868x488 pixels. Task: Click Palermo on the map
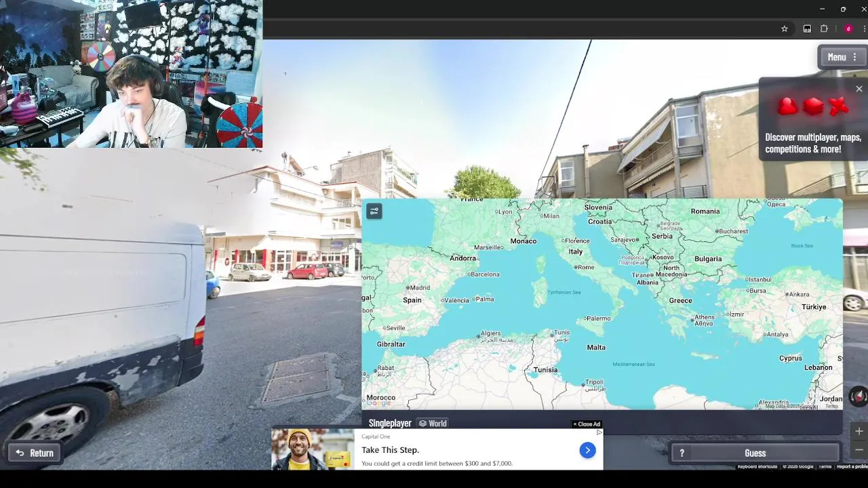pyautogui.click(x=598, y=319)
